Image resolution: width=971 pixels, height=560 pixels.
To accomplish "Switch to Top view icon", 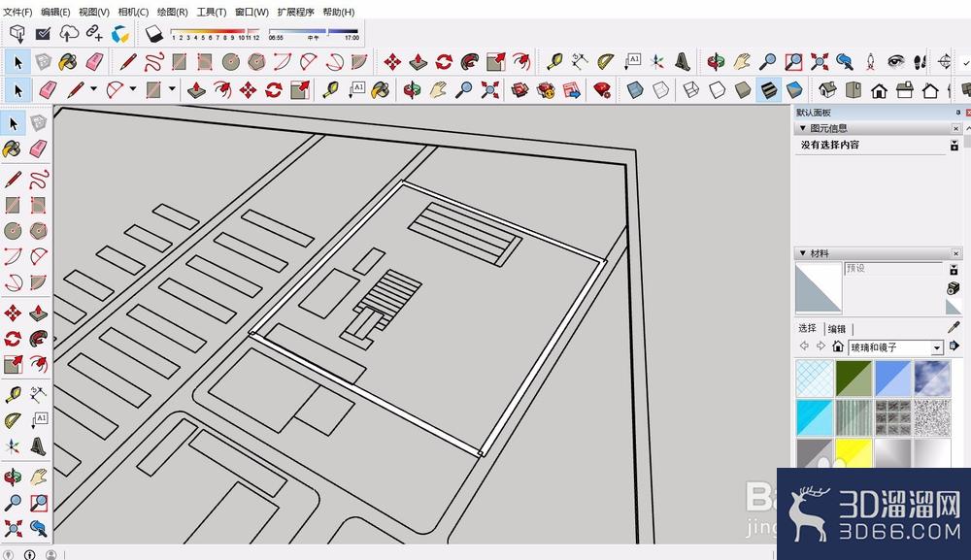I will (854, 90).
